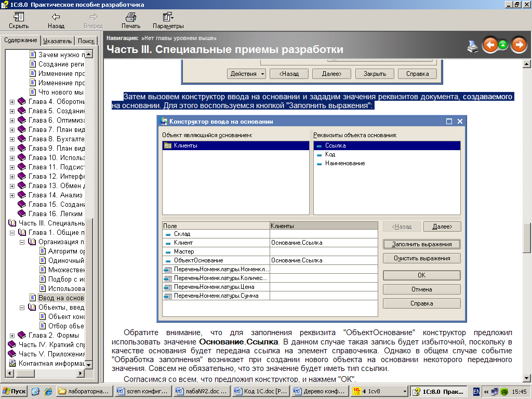
Task: Expand the Глава 4 tree node
Action: 12,101
